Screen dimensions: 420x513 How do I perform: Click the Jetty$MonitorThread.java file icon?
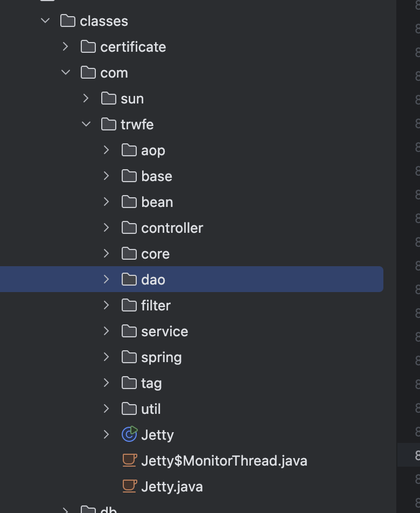point(129,460)
